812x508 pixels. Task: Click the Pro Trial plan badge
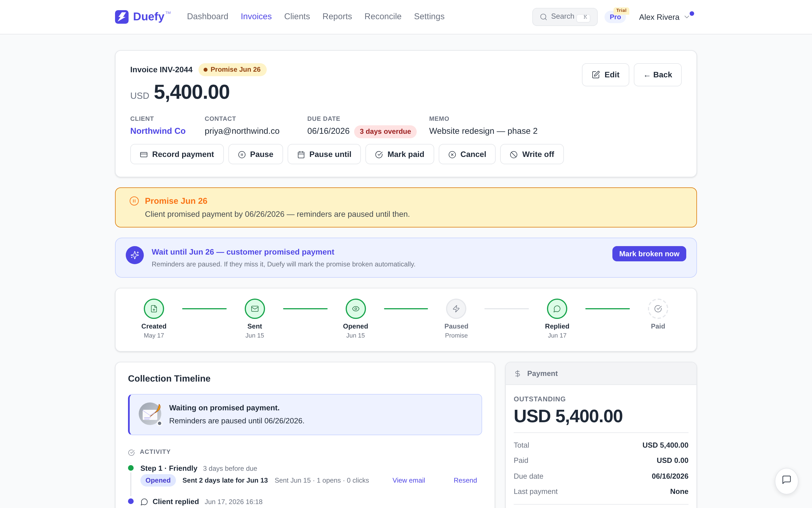[615, 17]
